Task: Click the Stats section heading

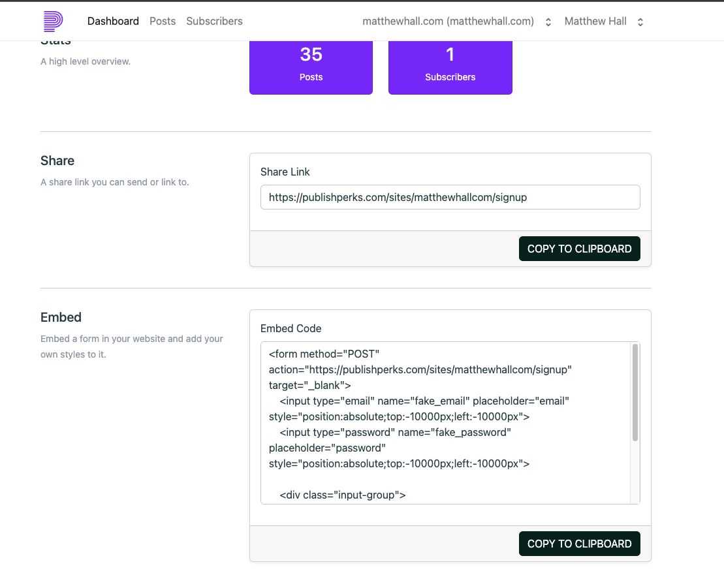Action: [56, 39]
